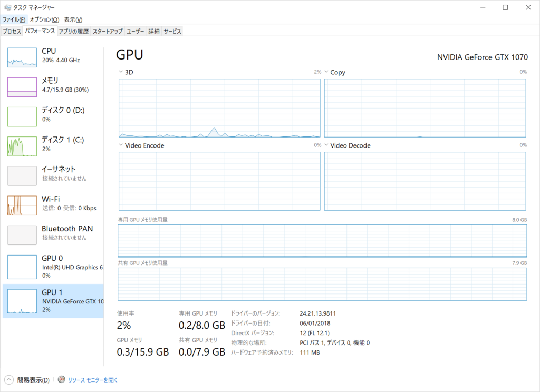540x392 pixels.
Task: Click the Resource Monitor icon at bottom
Action: point(62,379)
